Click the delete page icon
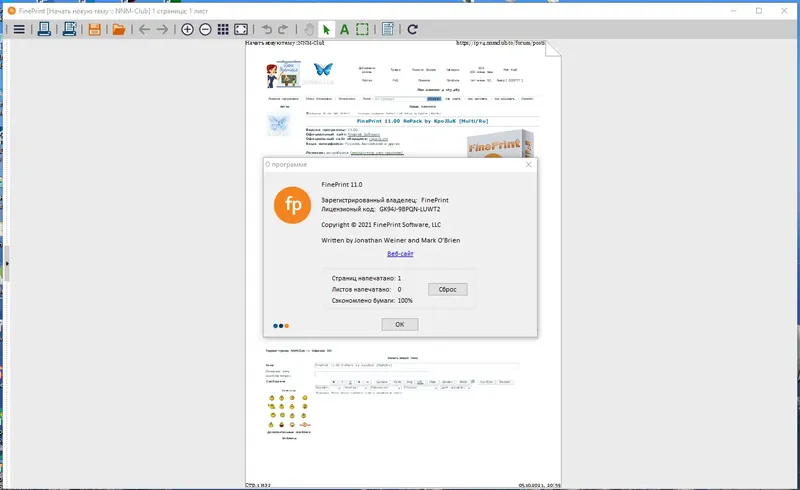The image size is (800, 490). [x=388, y=30]
